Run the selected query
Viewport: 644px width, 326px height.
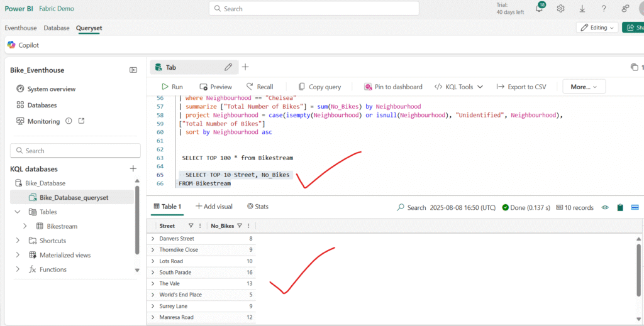[x=172, y=87]
